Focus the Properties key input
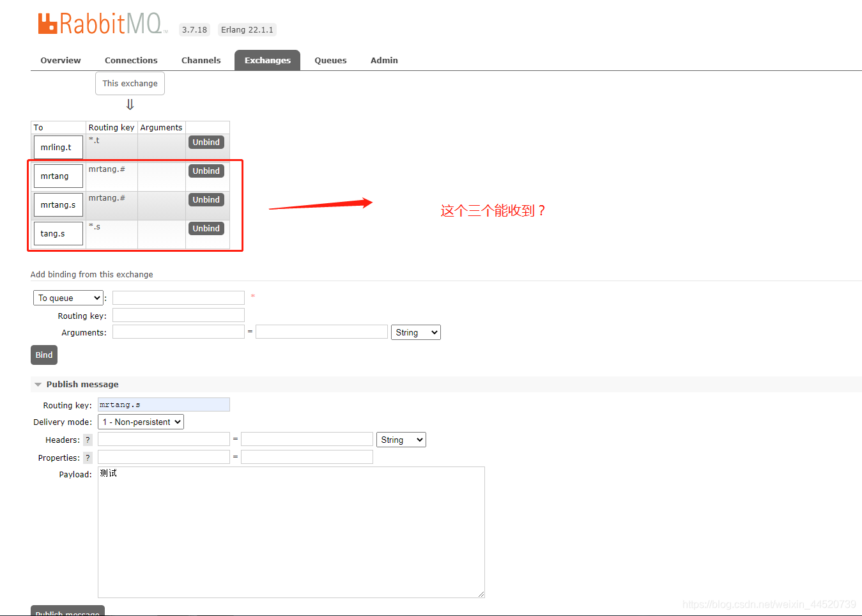 (x=164, y=457)
